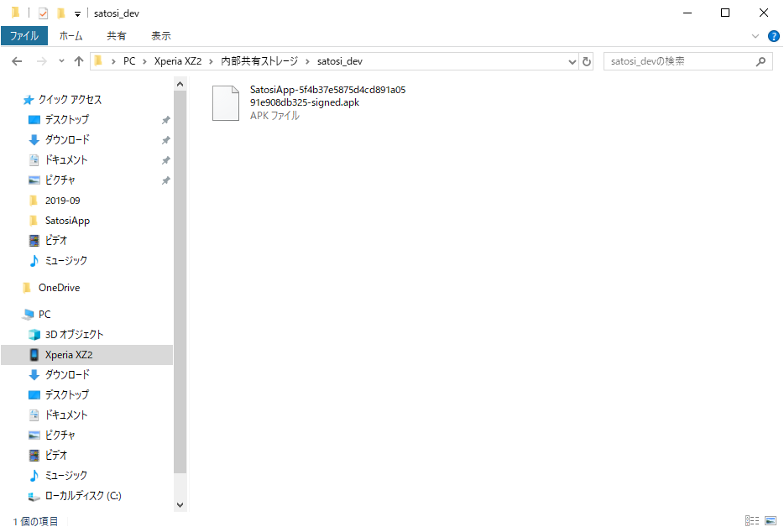This screenshot has width=784, height=532.
Task: Open the 2019-09 folder
Action: (62, 201)
